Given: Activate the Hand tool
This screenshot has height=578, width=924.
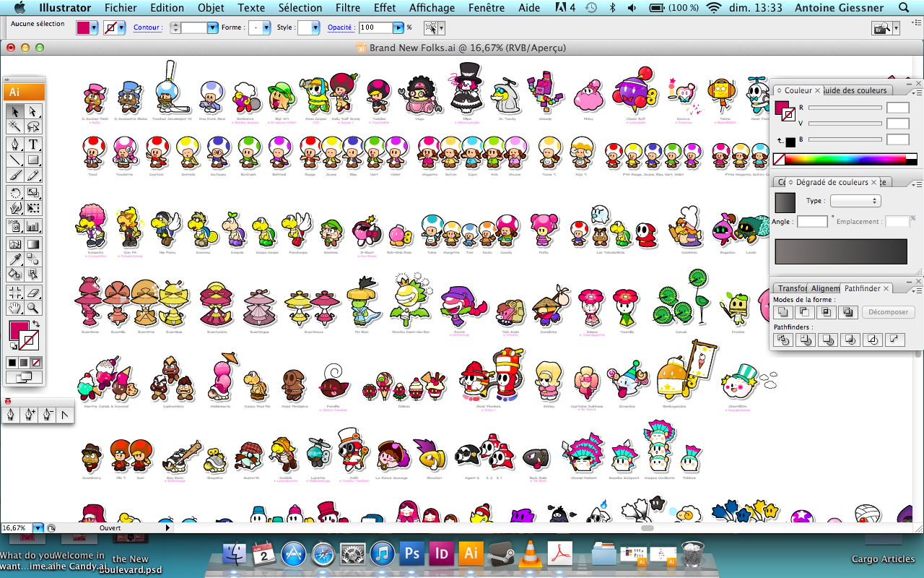Looking at the screenshot, I should [14, 309].
